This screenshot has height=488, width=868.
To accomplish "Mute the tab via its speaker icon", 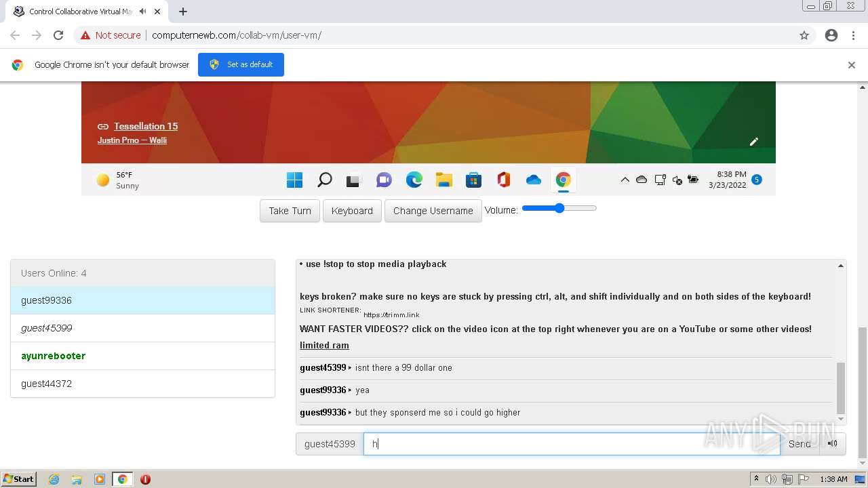I will 143,12.
